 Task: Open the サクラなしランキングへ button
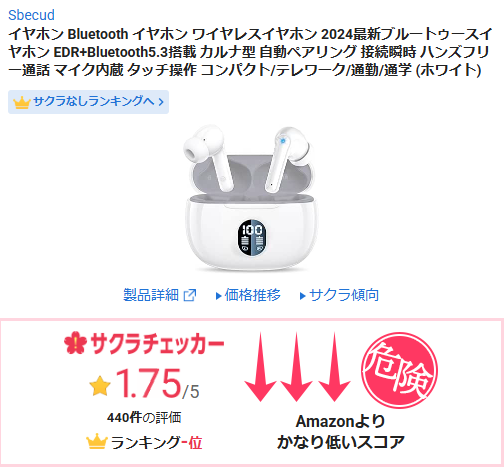pyautogui.click(x=88, y=102)
